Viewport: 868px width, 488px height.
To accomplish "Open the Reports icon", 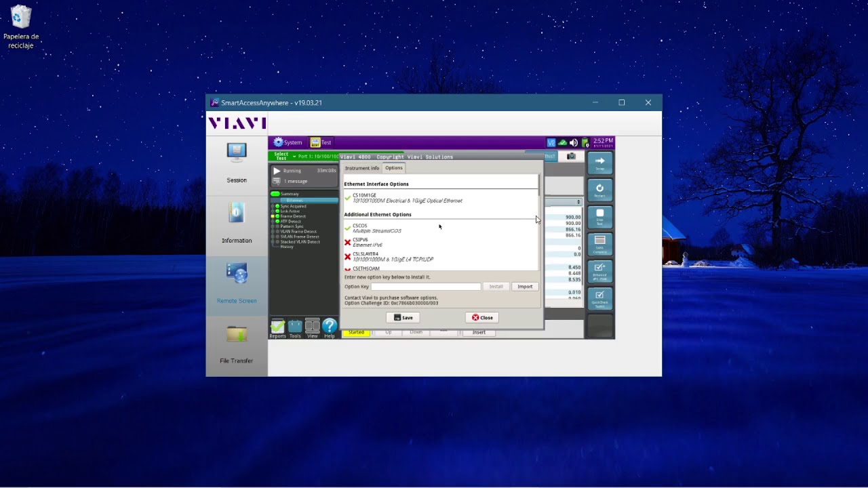I will point(278,329).
